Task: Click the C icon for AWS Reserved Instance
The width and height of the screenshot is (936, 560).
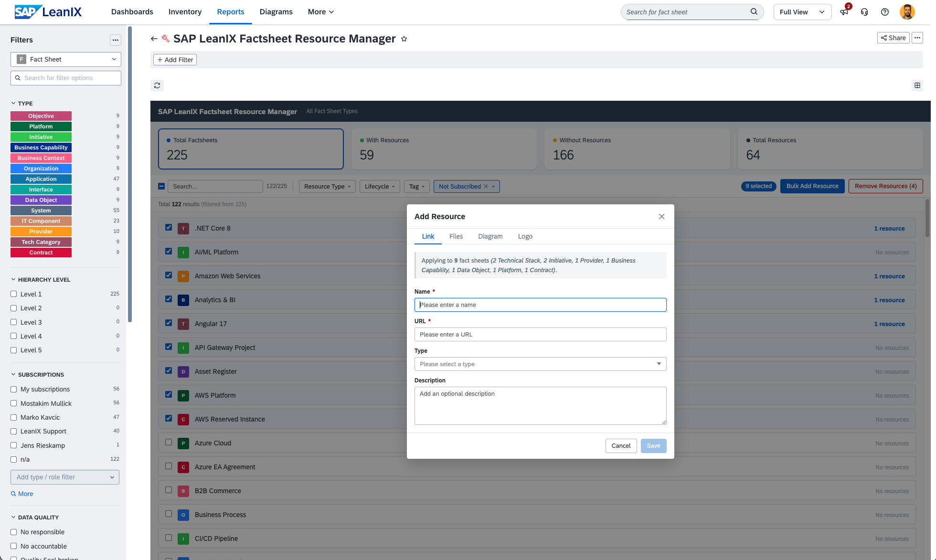Action: (183, 419)
